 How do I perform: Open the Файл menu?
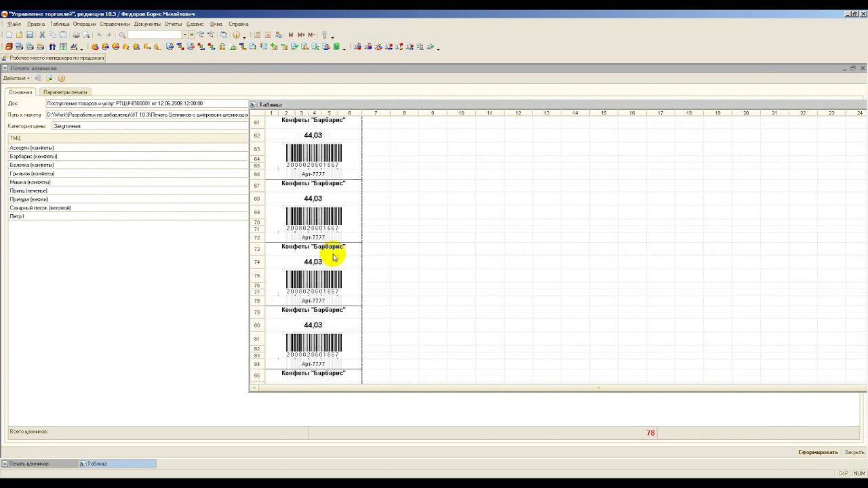coord(14,24)
